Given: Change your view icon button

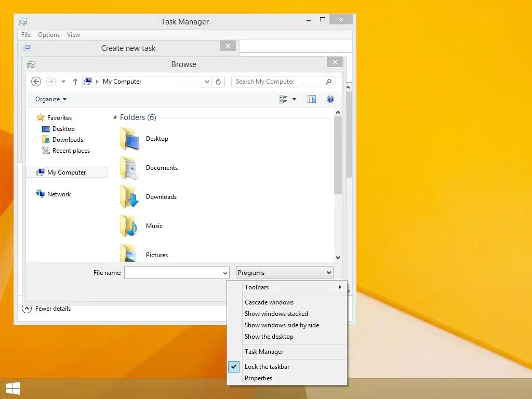Looking at the screenshot, I should tap(283, 99).
